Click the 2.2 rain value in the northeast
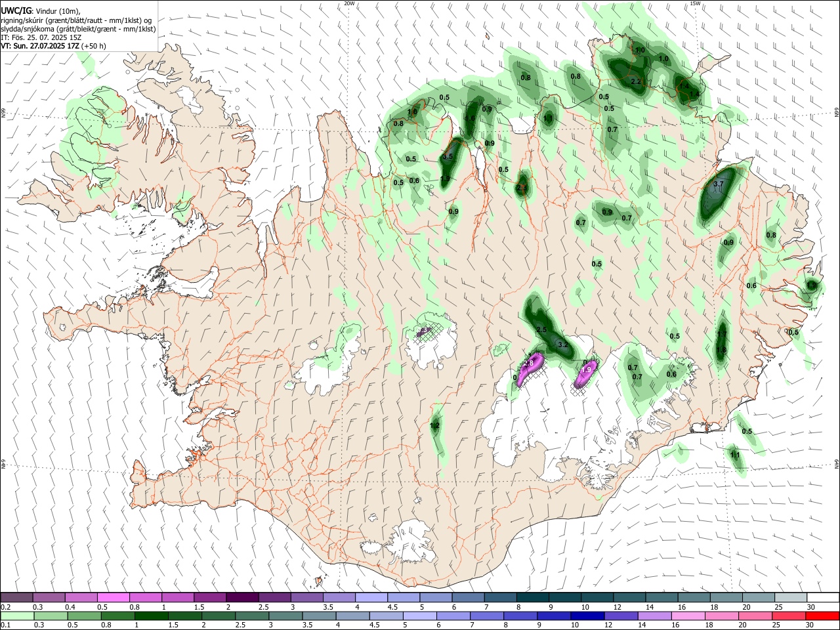 click(635, 81)
